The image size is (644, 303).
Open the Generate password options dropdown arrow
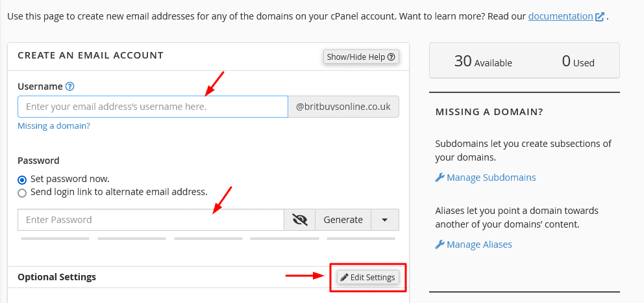(385, 220)
